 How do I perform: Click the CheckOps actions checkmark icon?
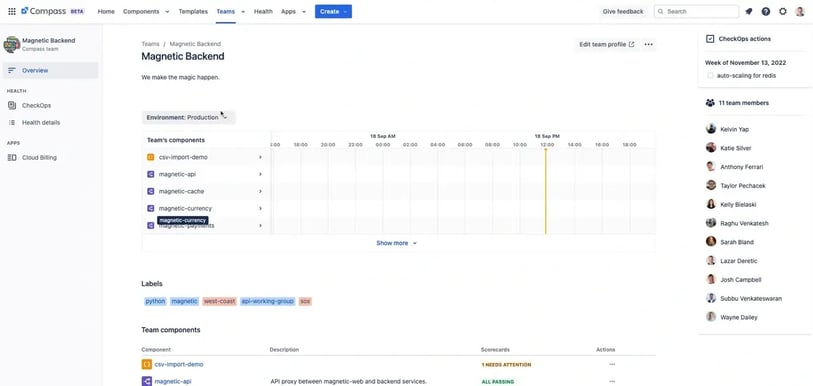(x=710, y=39)
